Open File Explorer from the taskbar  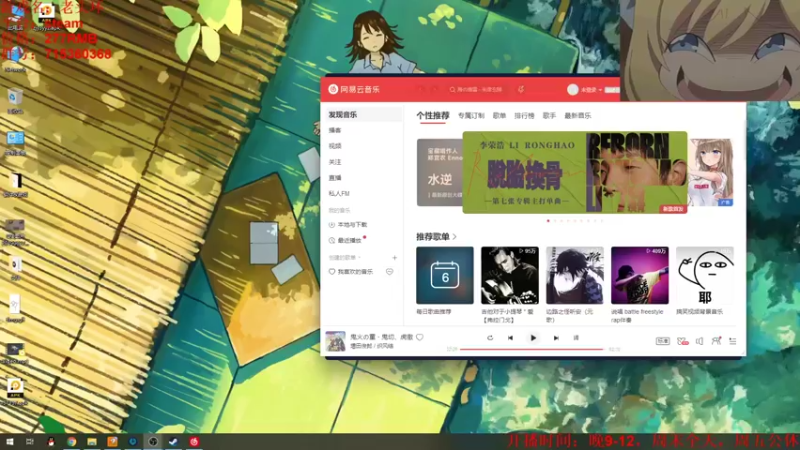(92, 442)
